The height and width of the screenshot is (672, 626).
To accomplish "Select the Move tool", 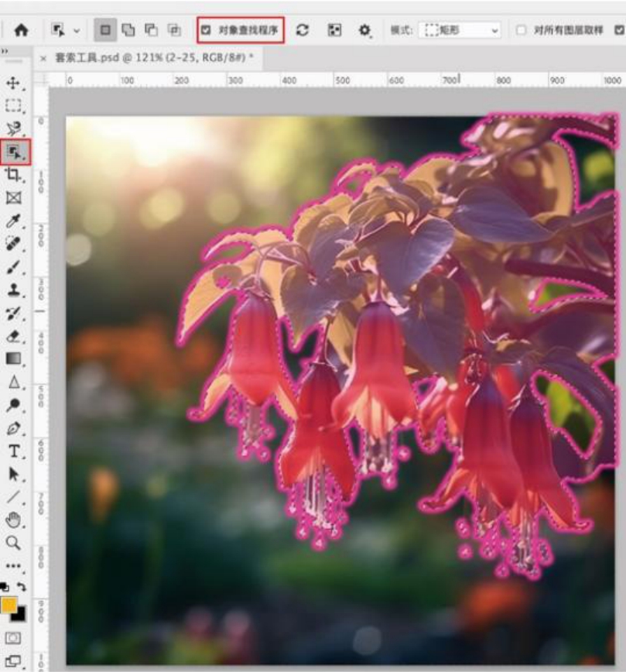I will (x=13, y=83).
